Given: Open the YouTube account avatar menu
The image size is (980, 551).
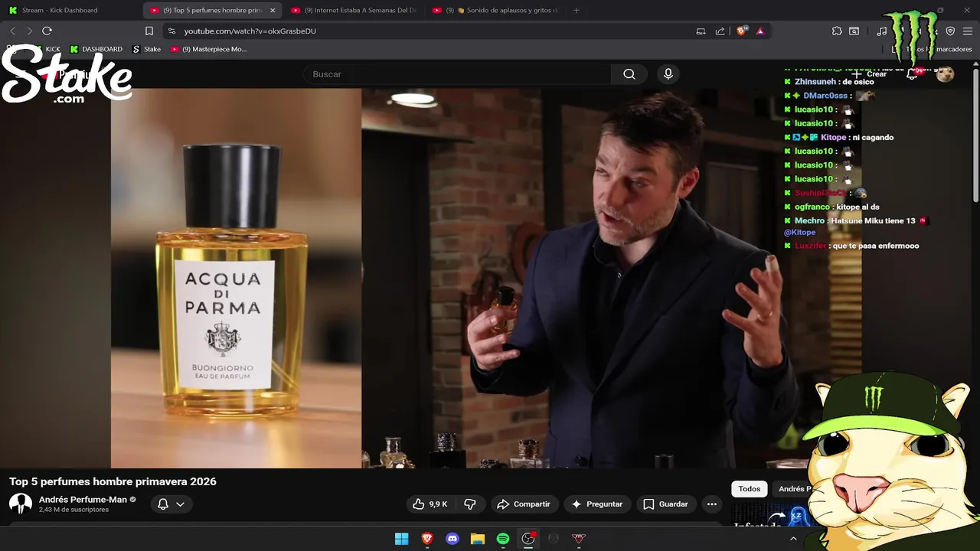Looking at the screenshot, I should coord(945,74).
